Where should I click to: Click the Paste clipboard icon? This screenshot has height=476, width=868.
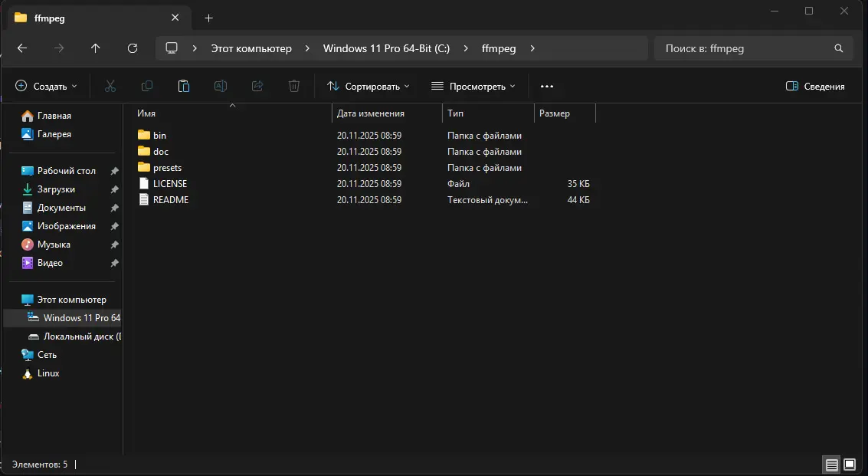pyautogui.click(x=184, y=86)
